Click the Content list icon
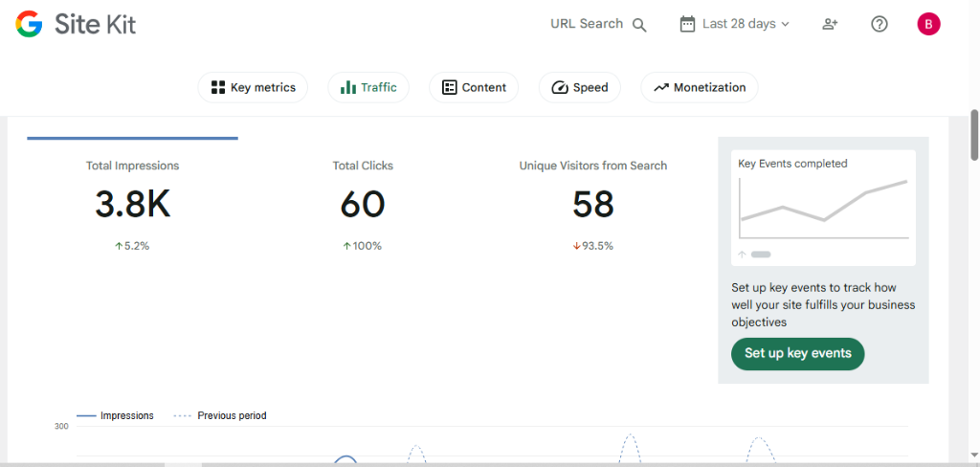980x467 pixels. pos(449,87)
